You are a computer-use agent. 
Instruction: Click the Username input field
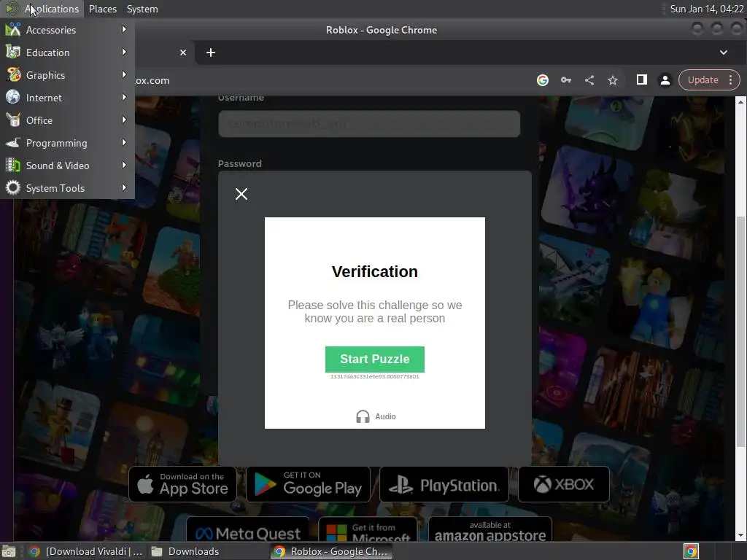pyautogui.click(x=369, y=124)
